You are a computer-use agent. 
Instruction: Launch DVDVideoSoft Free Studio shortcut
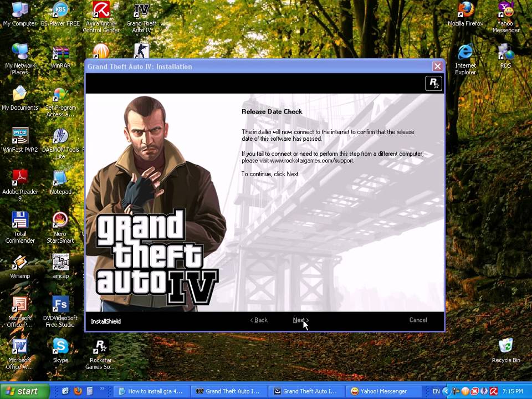[x=60, y=311]
